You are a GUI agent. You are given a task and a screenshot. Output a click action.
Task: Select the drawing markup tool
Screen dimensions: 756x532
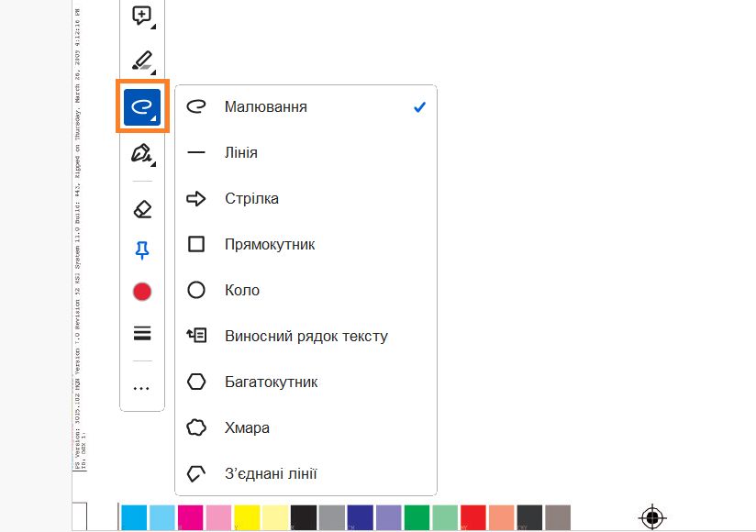pyautogui.click(x=141, y=106)
